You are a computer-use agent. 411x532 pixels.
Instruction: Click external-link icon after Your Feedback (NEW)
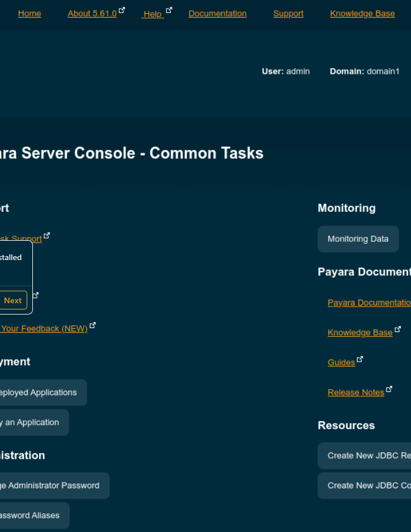[x=93, y=325]
